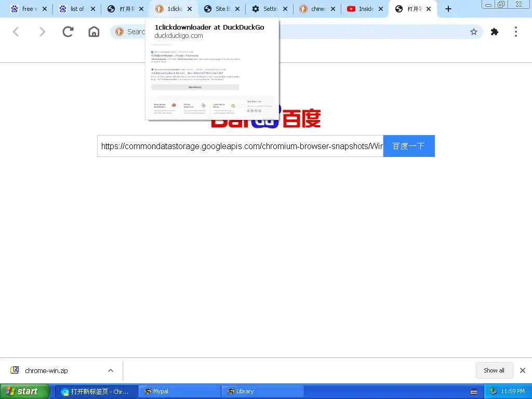The width and height of the screenshot is (532, 399).
Task: Expand the chrome-win.zip download options arrow
Action: [111, 370]
